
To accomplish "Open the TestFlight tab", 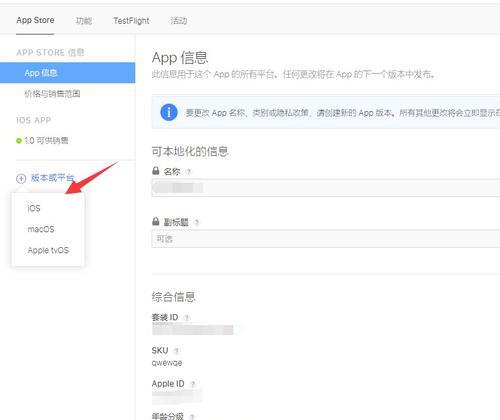I will pos(131,21).
